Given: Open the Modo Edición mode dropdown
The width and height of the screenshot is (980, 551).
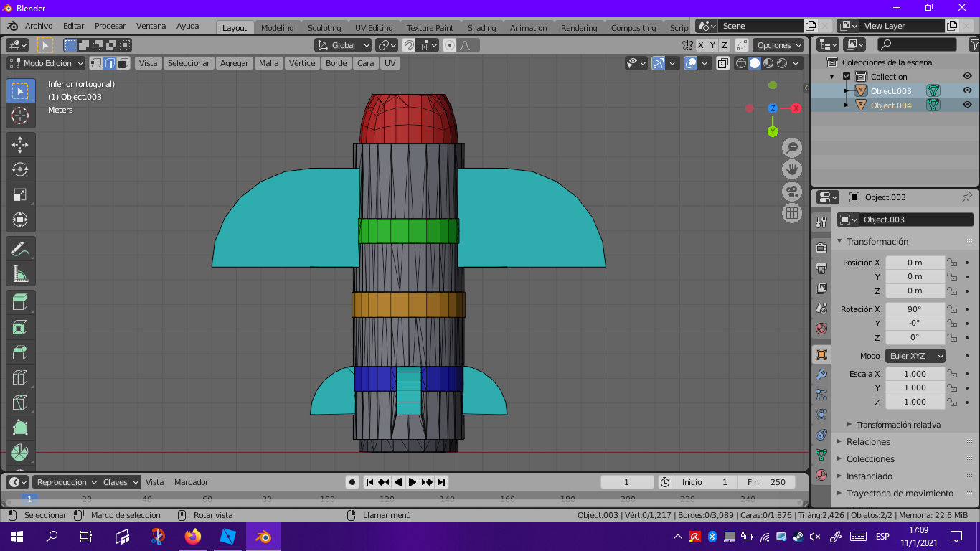Looking at the screenshot, I should click(x=46, y=63).
